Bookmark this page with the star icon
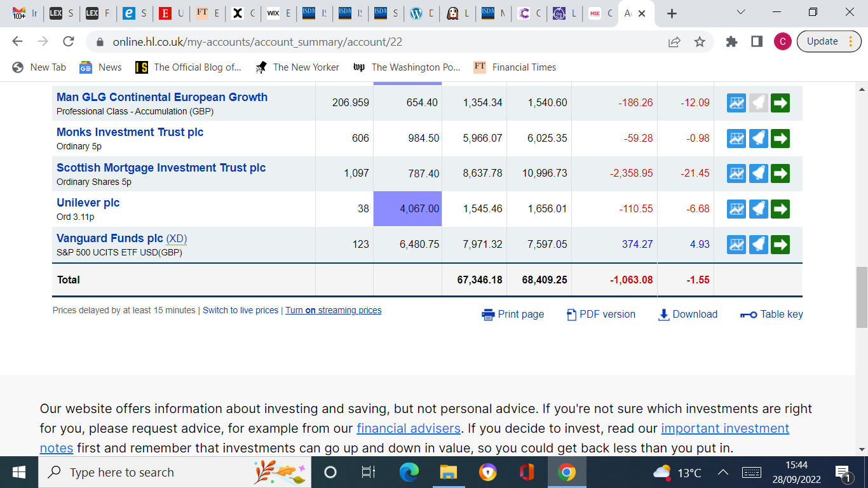 pyautogui.click(x=700, y=42)
